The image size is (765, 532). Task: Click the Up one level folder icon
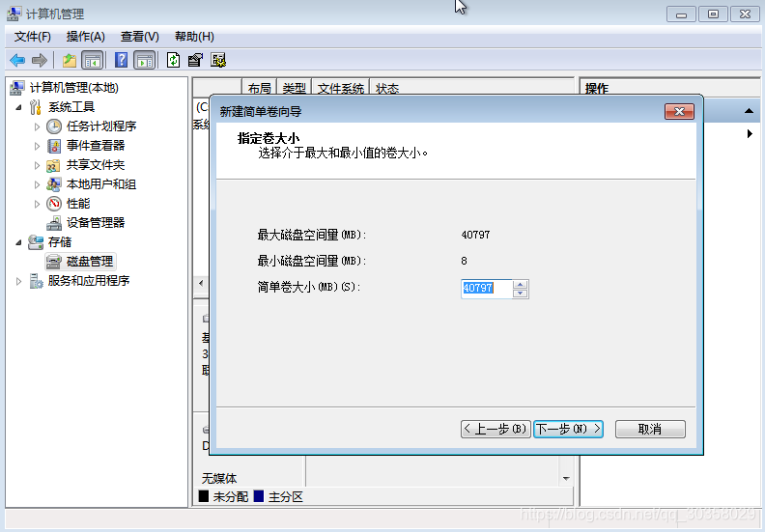tap(70, 61)
